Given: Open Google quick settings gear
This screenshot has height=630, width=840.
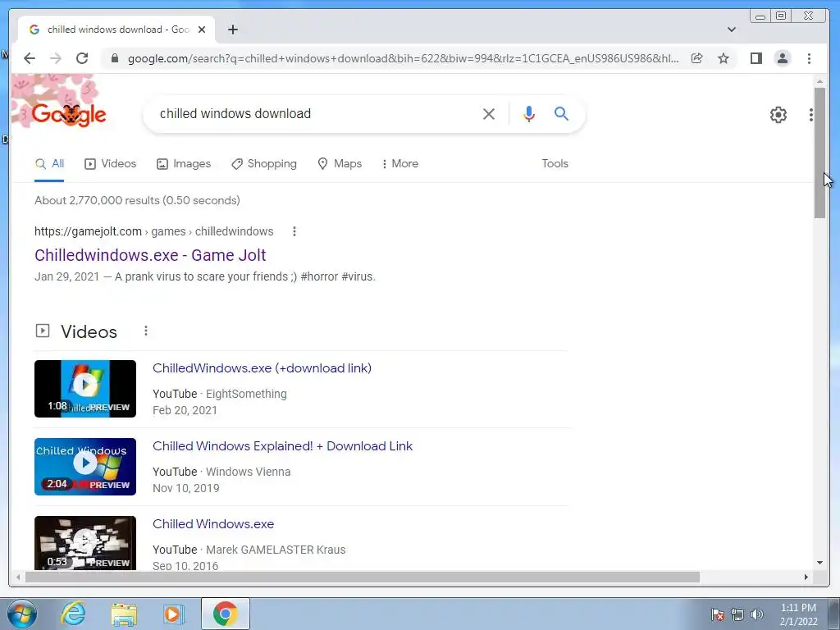Looking at the screenshot, I should (778, 115).
